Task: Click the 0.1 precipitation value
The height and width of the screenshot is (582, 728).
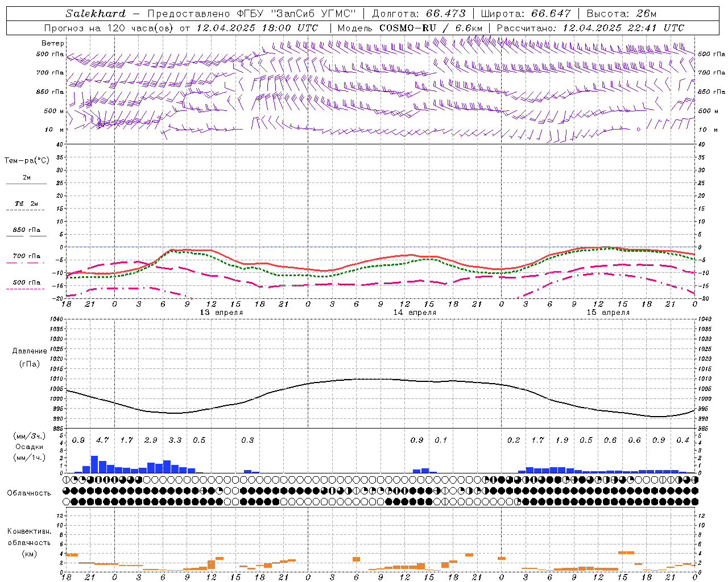Action: click(x=441, y=440)
